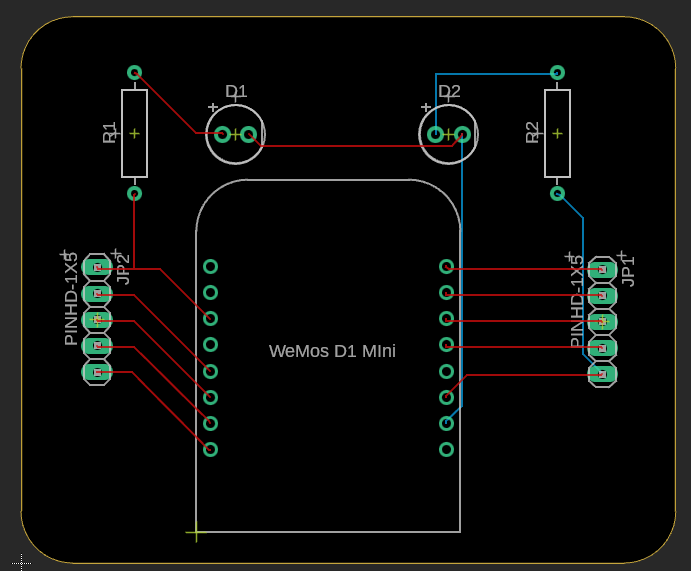Click the R2 resistor body outline
Screen dimensions: 691x571
(557, 133)
